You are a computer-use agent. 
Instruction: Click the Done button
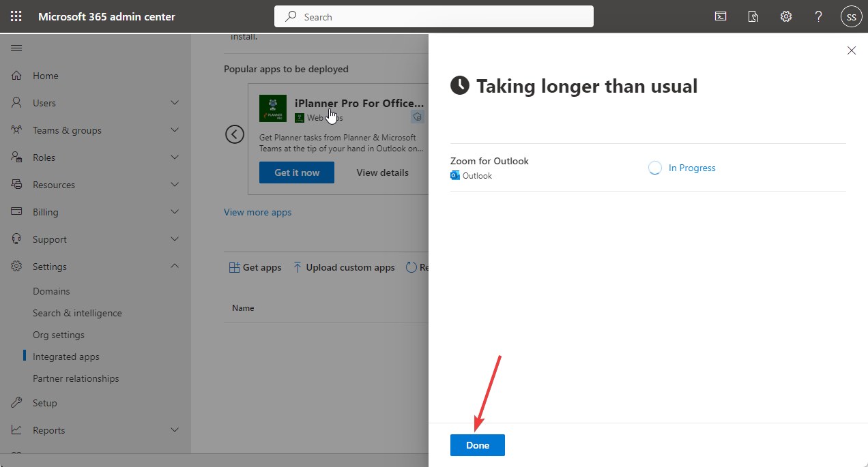(477, 445)
